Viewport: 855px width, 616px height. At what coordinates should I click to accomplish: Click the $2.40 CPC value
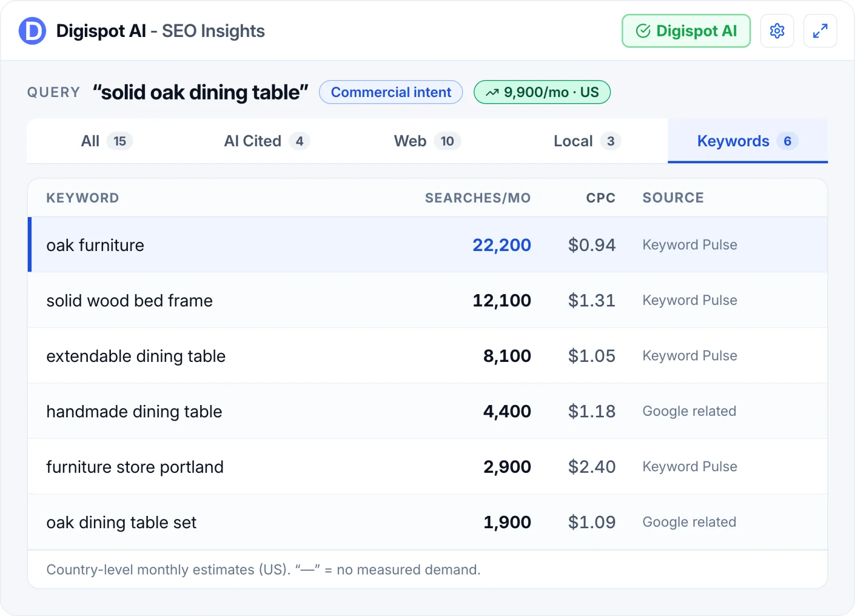tap(592, 467)
